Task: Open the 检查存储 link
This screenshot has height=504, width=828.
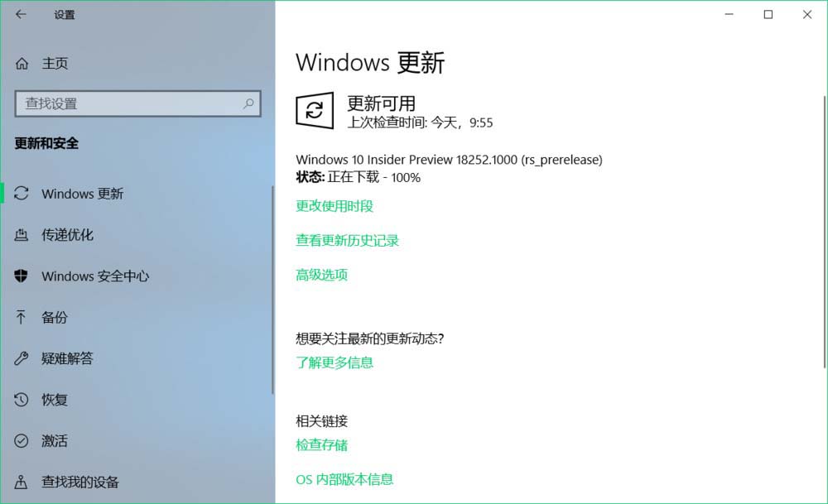Action: 321,445
